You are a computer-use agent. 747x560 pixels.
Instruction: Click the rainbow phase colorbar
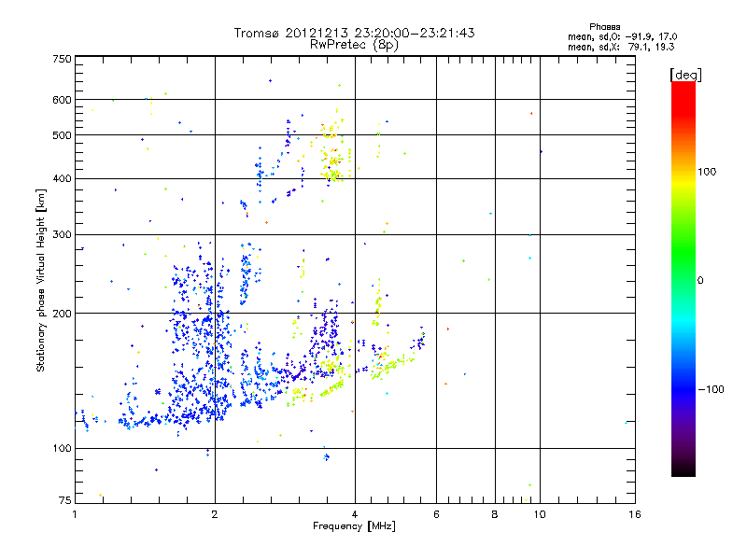tap(684, 278)
